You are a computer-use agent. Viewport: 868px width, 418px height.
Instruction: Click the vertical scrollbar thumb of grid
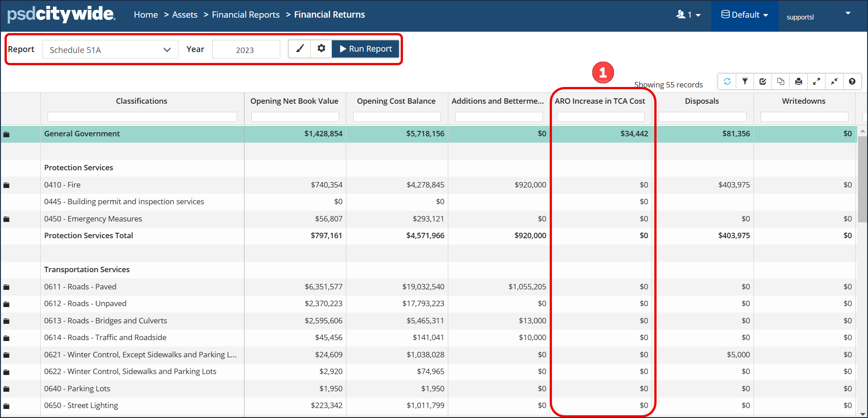862,179
